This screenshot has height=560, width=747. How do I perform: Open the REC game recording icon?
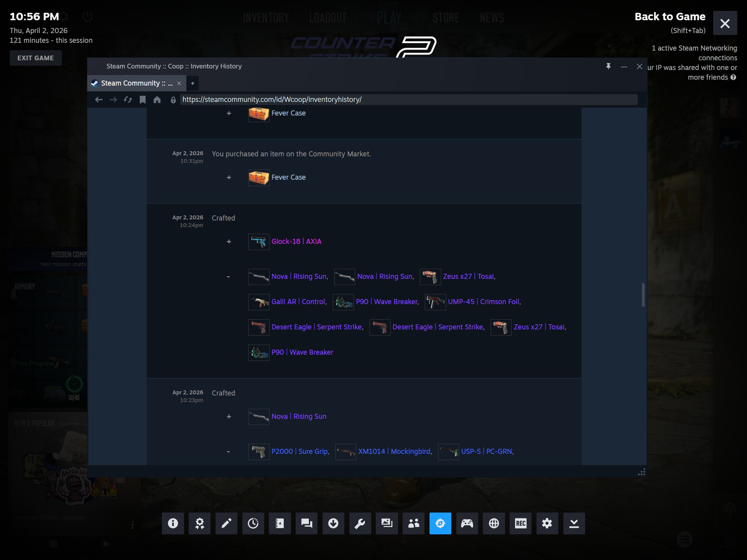(521, 523)
